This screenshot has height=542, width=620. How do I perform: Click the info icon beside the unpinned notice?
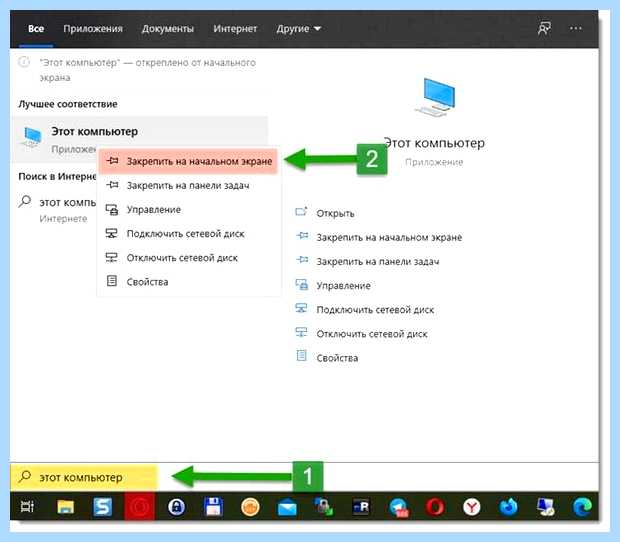[x=24, y=62]
